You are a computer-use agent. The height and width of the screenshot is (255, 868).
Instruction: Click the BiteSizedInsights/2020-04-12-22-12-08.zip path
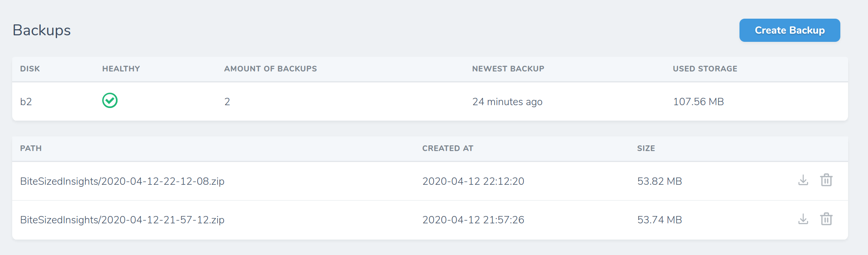pyautogui.click(x=122, y=181)
